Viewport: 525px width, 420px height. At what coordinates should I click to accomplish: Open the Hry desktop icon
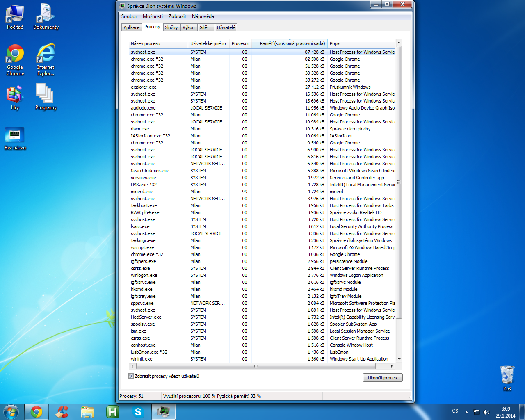point(15,98)
